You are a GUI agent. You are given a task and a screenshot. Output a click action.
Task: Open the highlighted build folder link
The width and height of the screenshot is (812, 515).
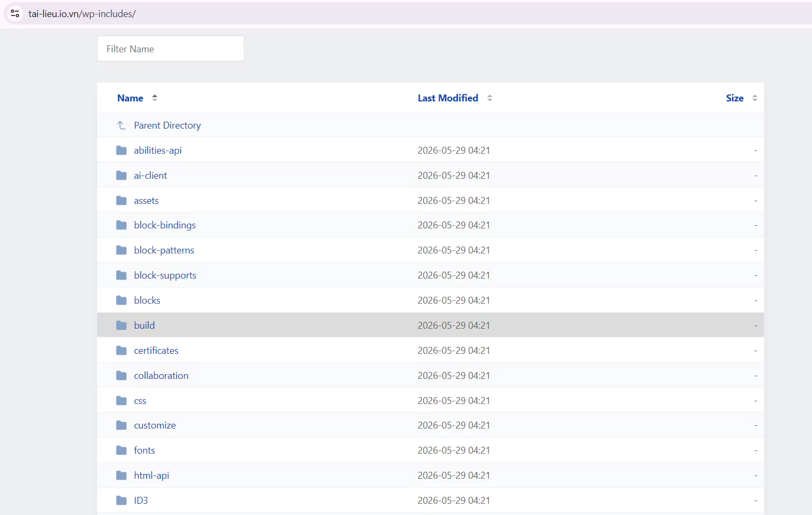pos(145,326)
